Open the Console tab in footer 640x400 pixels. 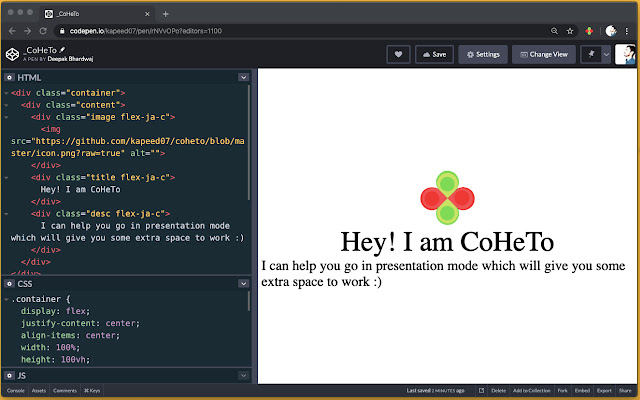coord(16,390)
